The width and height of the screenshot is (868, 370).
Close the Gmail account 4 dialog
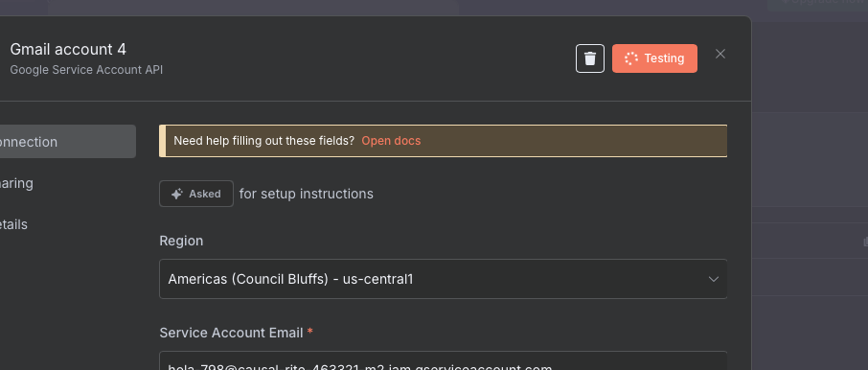click(720, 54)
